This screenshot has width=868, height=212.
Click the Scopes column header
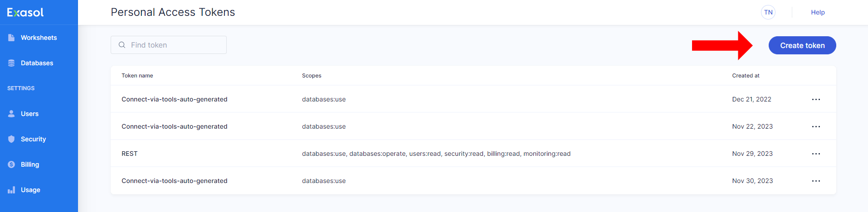pos(312,76)
